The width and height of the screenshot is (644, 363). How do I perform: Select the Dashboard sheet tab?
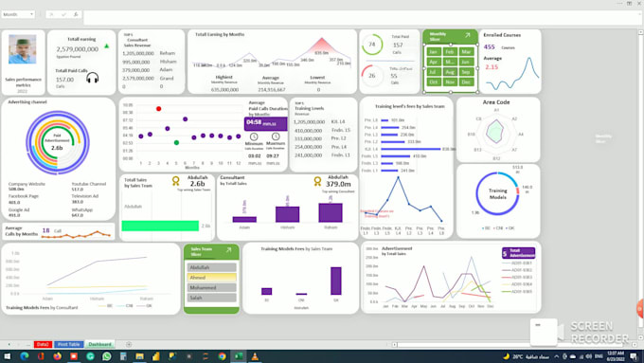pos(99,344)
